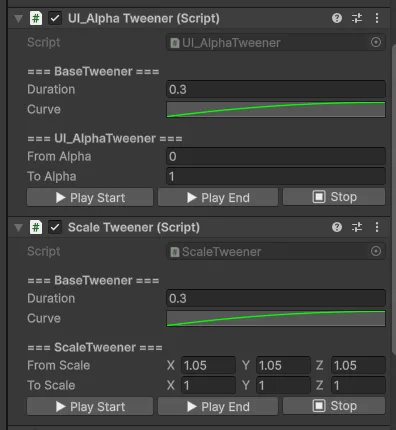Open object picker for UI_AlphaTweener script field
Screen dimensions: 396x430
(x=376, y=42)
